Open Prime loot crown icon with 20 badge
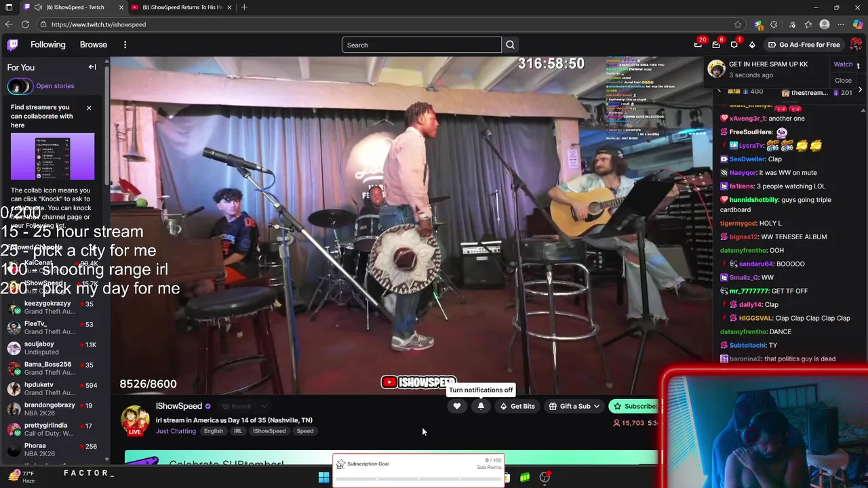The height and width of the screenshot is (488, 868). point(698,45)
